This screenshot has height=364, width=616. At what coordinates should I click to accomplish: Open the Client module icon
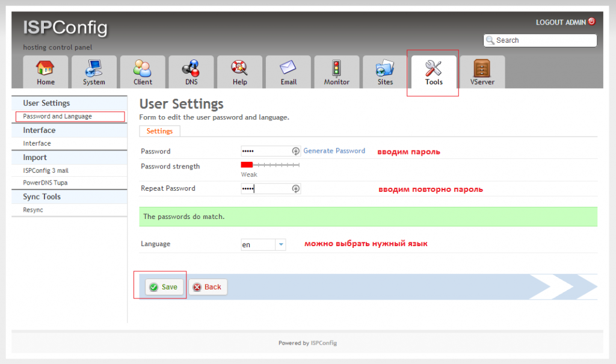[x=142, y=68]
